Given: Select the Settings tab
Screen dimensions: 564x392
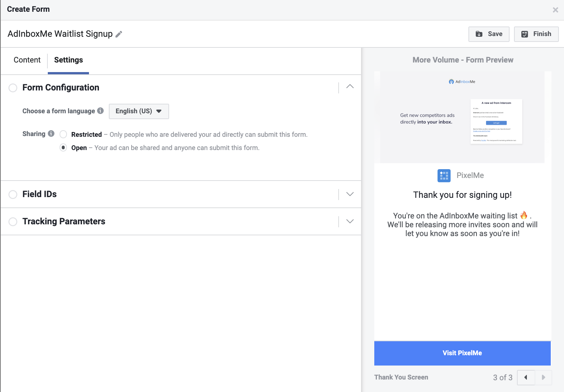Looking at the screenshot, I should click(x=68, y=60).
